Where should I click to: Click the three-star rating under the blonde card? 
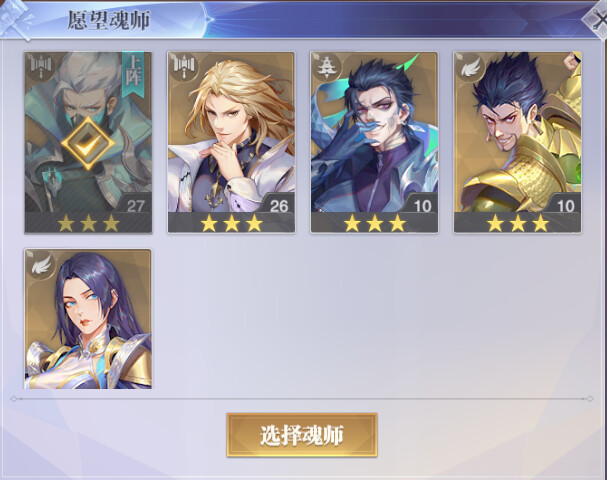point(231,223)
